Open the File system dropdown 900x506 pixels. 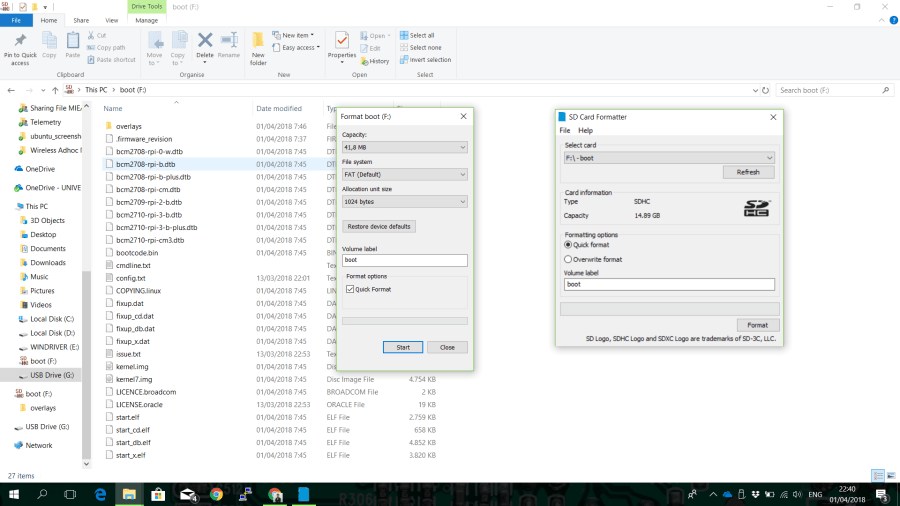(x=404, y=175)
